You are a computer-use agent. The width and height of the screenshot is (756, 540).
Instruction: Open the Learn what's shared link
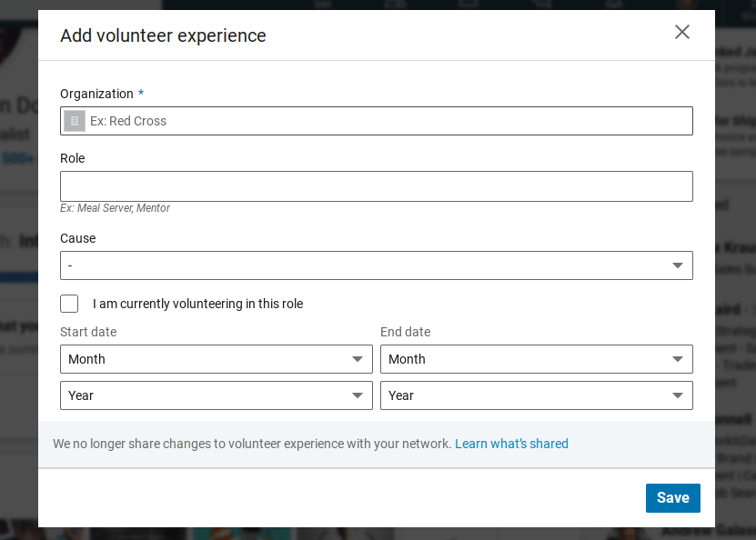511,444
